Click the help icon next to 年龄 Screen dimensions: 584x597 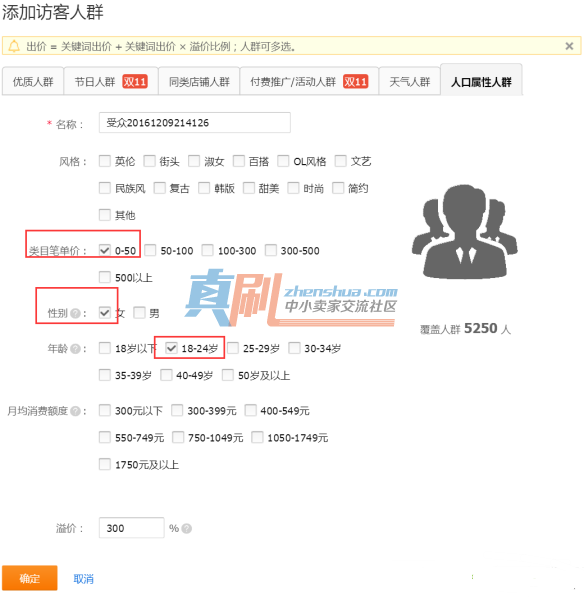click(x=75, y=348)
